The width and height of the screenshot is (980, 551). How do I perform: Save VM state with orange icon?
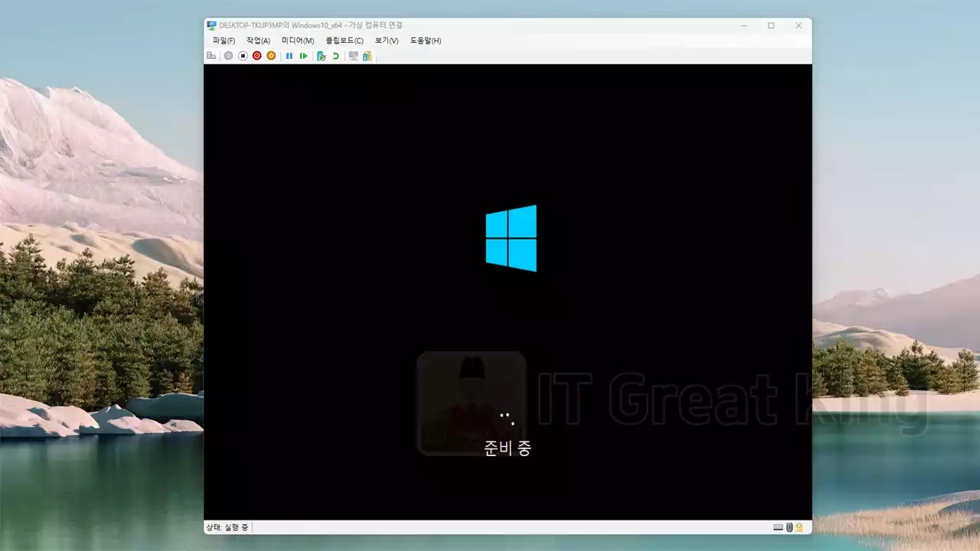(271, 56)
